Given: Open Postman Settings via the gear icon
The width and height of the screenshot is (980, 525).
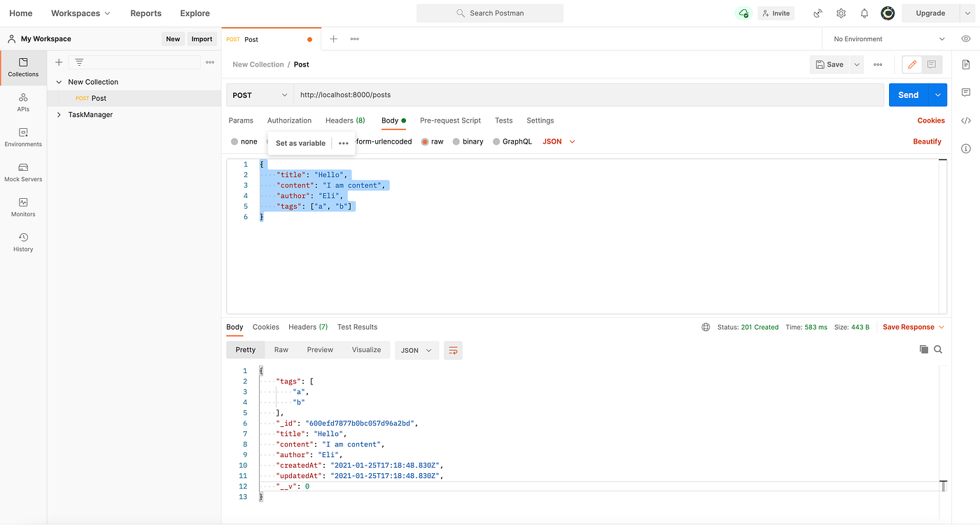Looking at the screenshot, I should 841,13.
